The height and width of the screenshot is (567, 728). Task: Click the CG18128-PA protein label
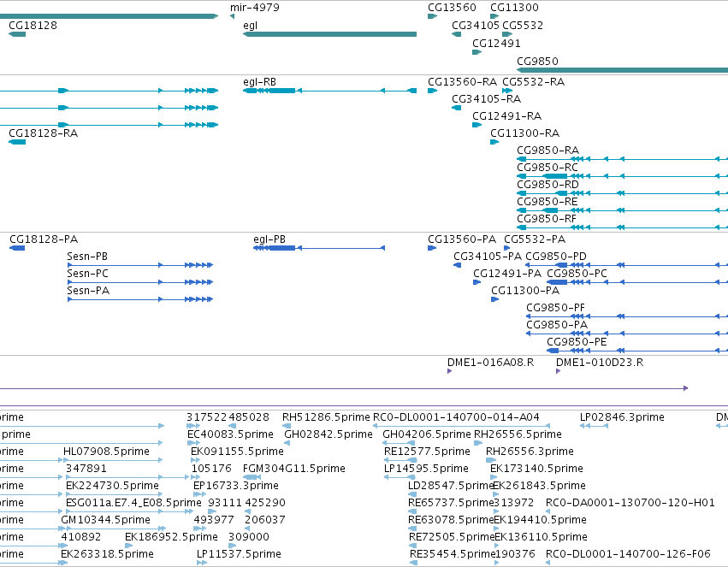click(x=44, y=239)
